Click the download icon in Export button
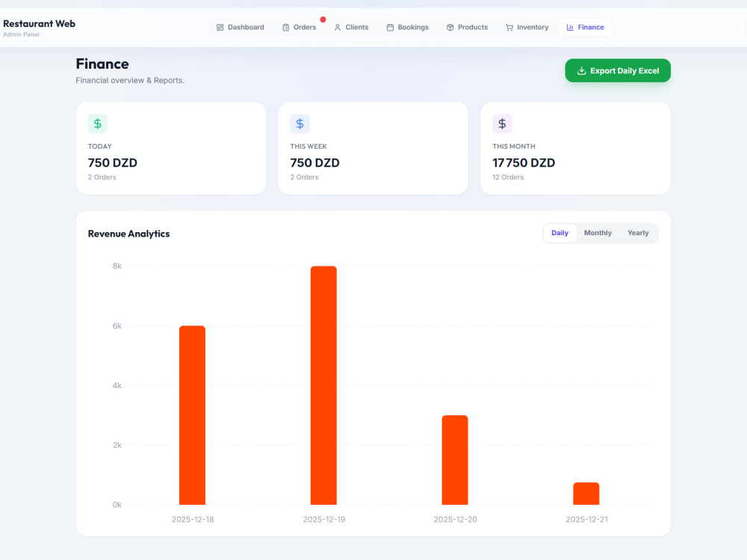The height and width of the screenshot is (560, 747). tap(581, 71)
